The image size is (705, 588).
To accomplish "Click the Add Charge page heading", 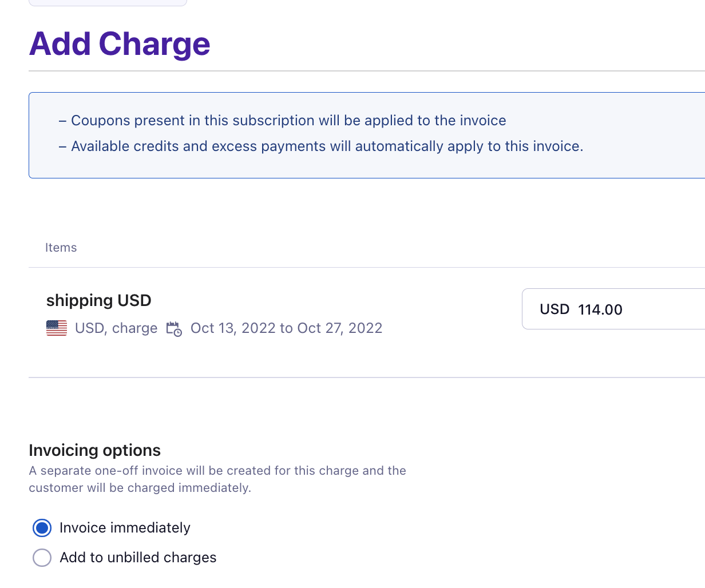I will point(120,43).
